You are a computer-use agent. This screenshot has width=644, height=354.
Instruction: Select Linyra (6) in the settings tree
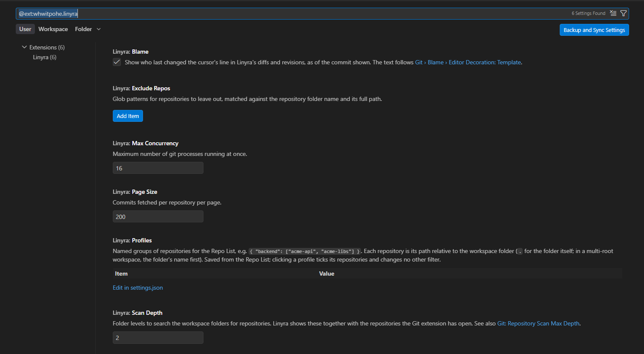pyautogui.click(x=45, y=57)
